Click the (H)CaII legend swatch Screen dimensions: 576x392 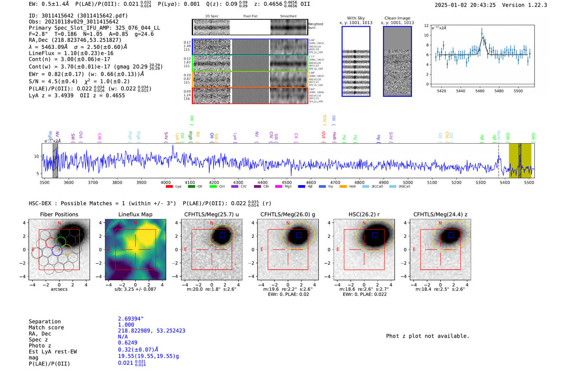point(393,187)
